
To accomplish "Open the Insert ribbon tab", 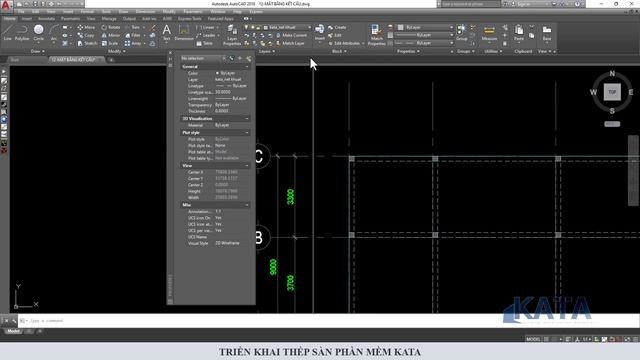I will 27,18.
